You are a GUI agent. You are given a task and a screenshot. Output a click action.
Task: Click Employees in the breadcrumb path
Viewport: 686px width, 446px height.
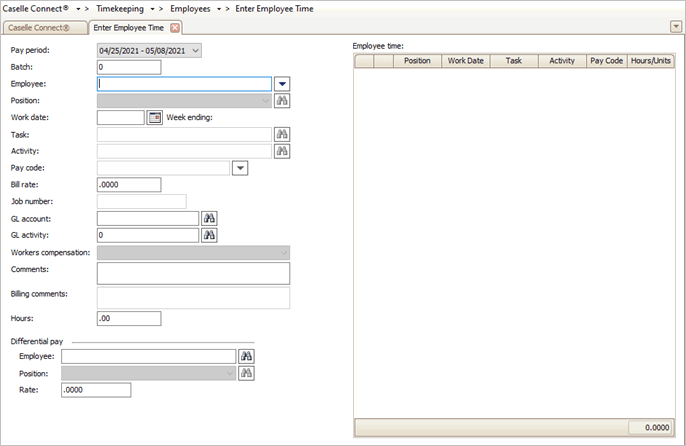tap(190, 8)
